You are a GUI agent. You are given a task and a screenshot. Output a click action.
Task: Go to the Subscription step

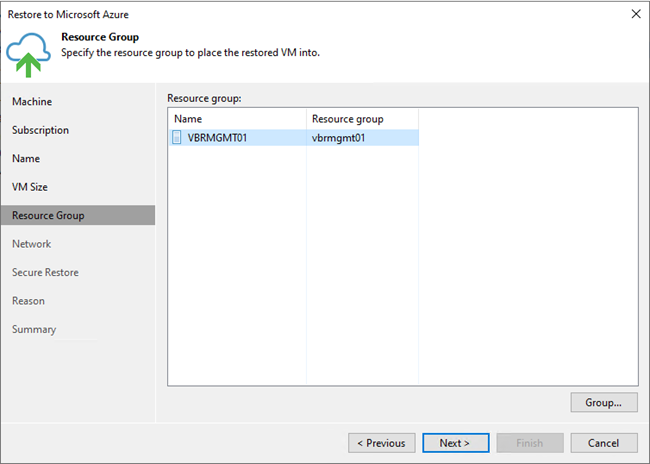pos(40,130)
